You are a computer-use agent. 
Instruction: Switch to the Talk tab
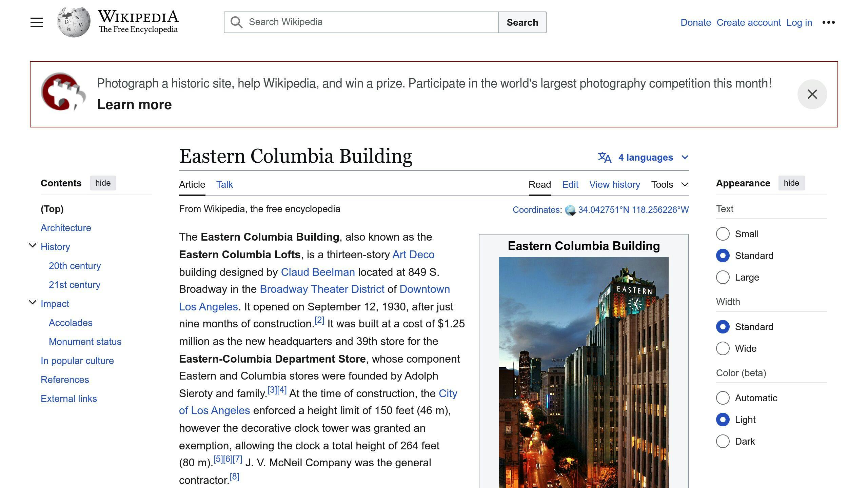[x=224, y=184]
